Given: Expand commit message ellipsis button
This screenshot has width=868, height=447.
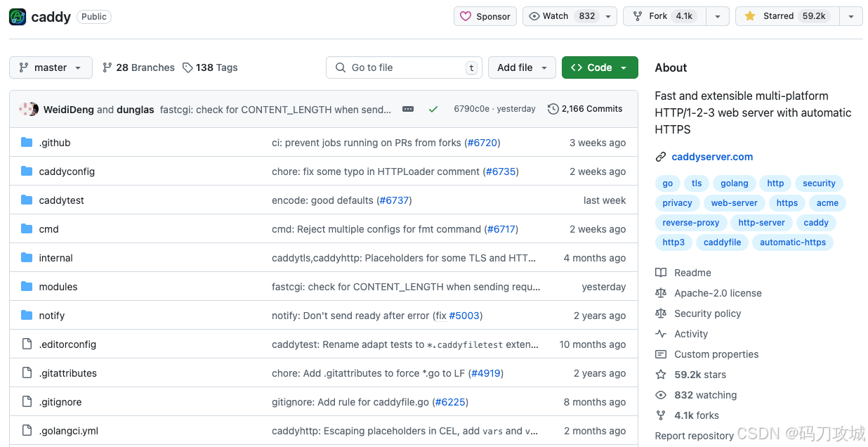Looking at the screenshot, I should pyautogui.click(x=408, y=109).
